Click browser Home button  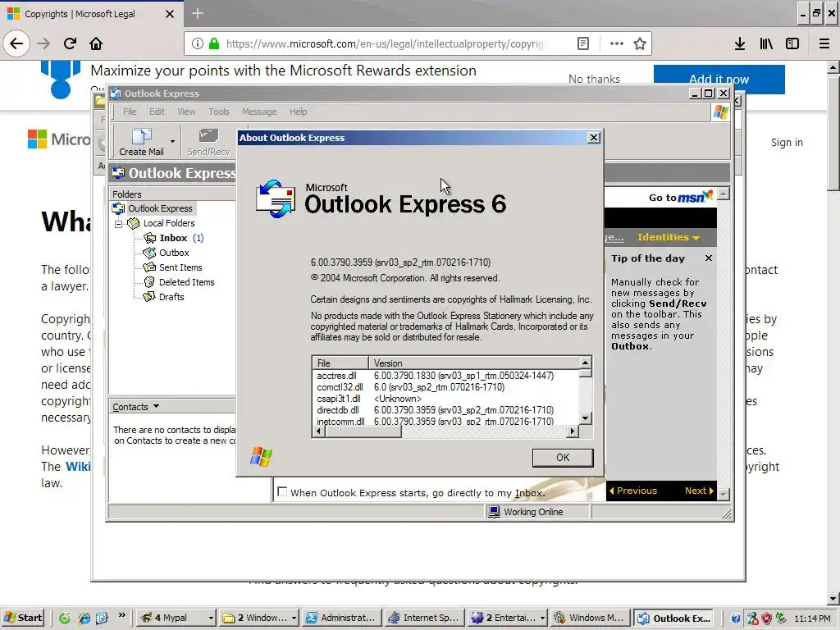coord(96,43)
